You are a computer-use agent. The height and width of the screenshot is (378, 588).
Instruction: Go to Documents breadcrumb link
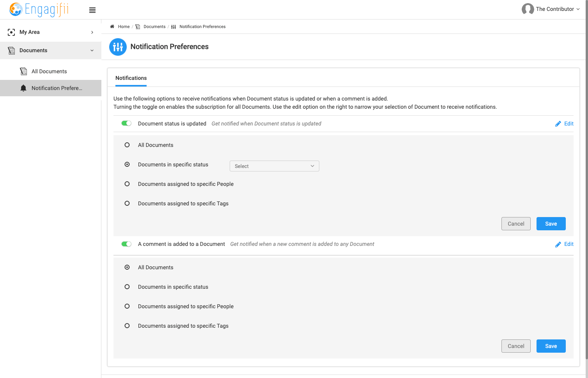[x=154, y=26]
